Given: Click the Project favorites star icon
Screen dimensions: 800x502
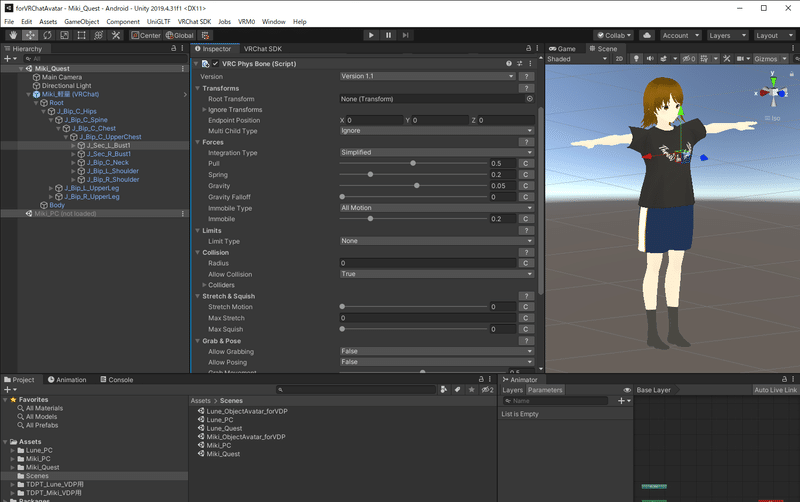Looking at the screenshot, I should pyautogui.click(x=471, y=390).
